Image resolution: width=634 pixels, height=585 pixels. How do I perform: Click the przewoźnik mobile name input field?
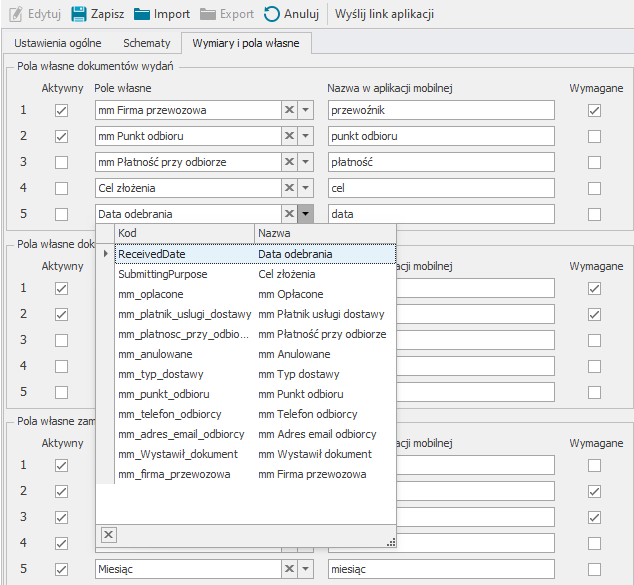coord(440,110)
